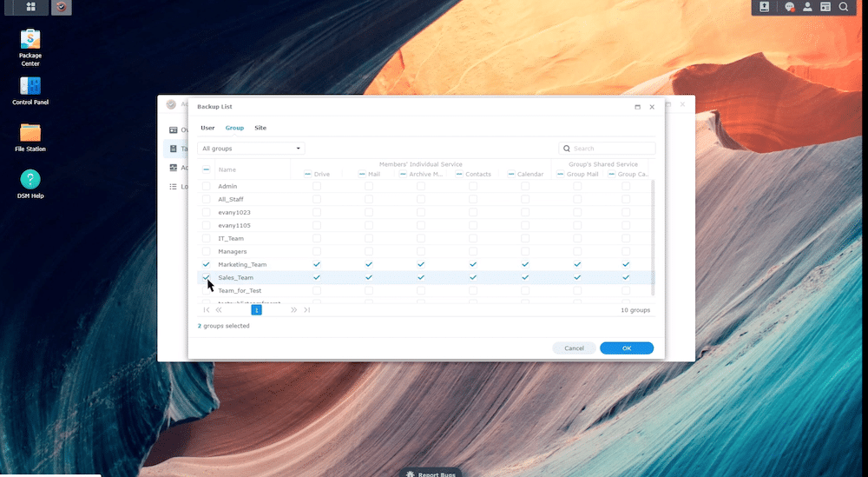Open Activities icon in background sidebar
868x477 pixels.
click(x=174, y=168)
